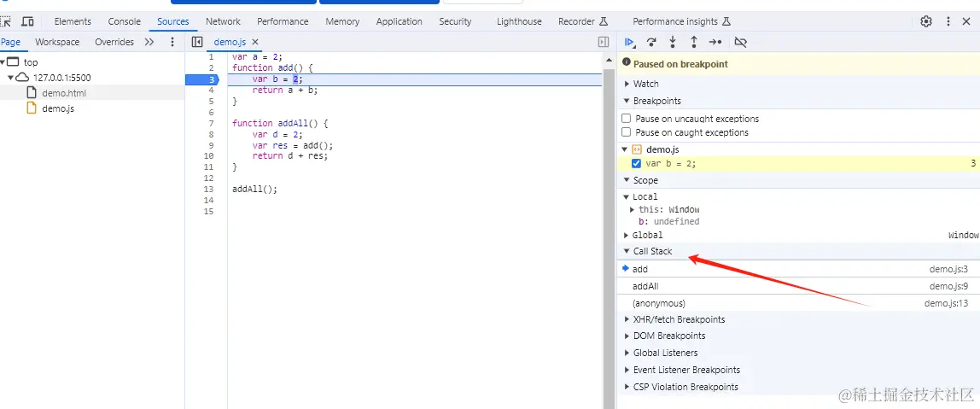Click the Recorder tab flask icon
980x409 pixels.
(604, 21)
